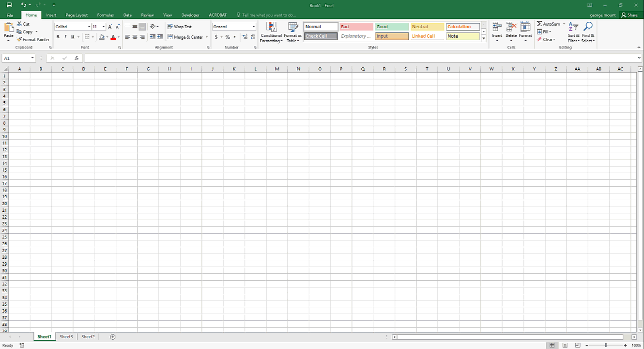Click the Format Painter tool
The width and height of the screenshot is (644, 349).
coord(33,39)
